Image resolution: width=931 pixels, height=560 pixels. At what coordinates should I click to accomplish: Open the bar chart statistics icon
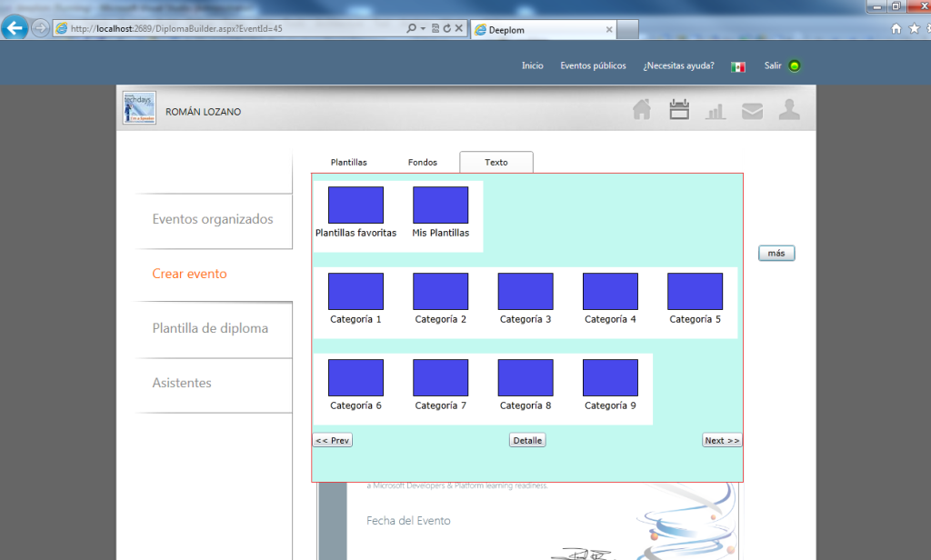pos(716,111)
